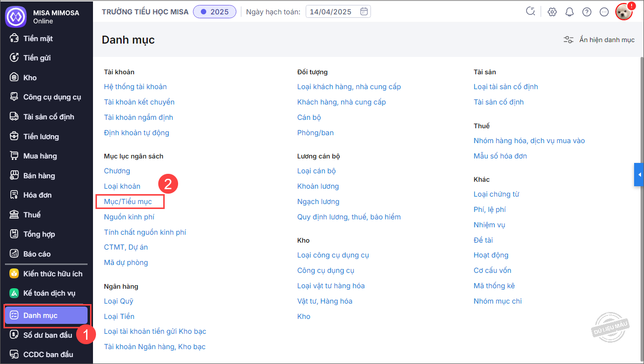Screen dimensions: 644x364
Task: Open the Mục/Tiểu mục link
Action: pos(128,202)
